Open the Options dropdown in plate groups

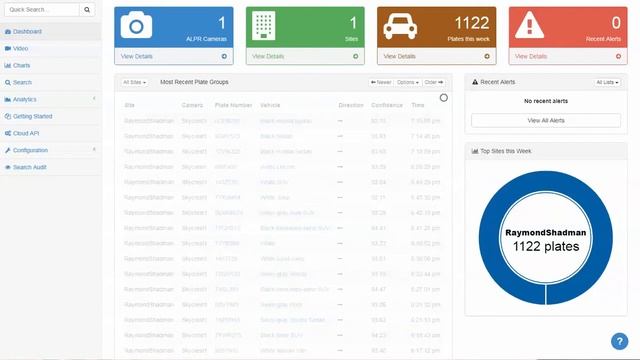coord(408,82)
